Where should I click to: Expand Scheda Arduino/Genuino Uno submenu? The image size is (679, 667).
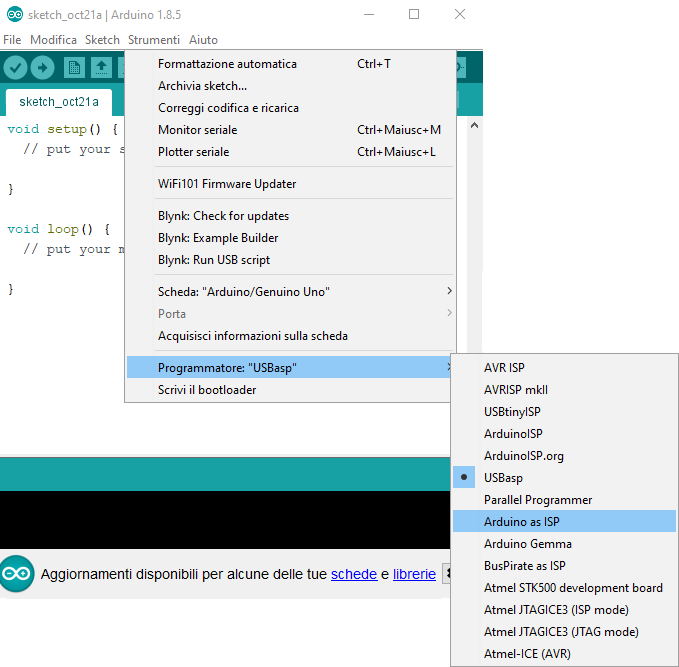pyautogui.click(x=290, y=291)
